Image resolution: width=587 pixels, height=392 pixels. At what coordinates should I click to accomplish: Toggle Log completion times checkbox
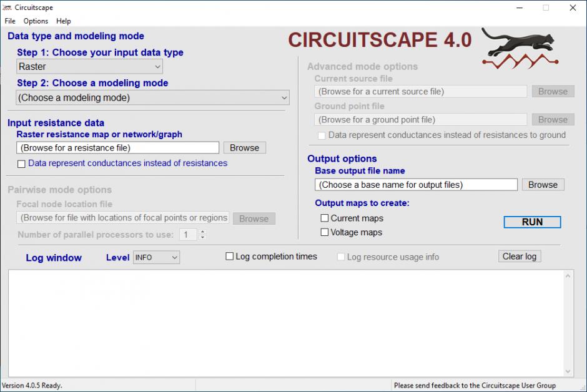click(229, 256)
